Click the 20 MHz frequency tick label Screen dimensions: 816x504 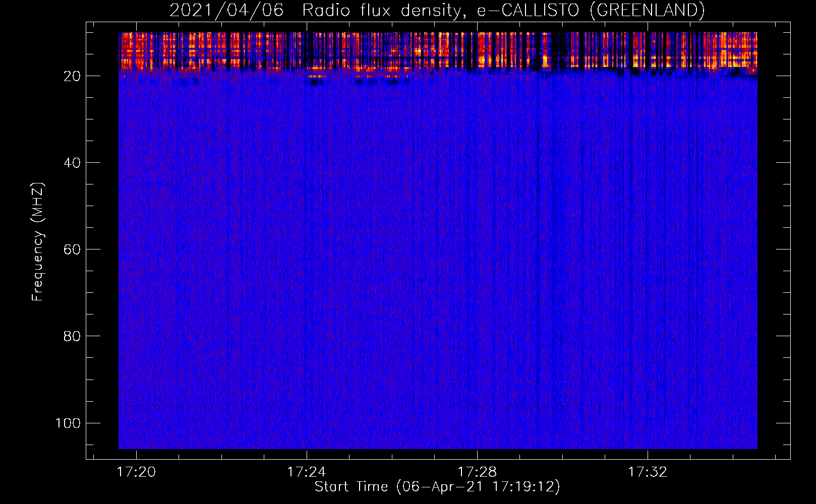click(72, 76)
